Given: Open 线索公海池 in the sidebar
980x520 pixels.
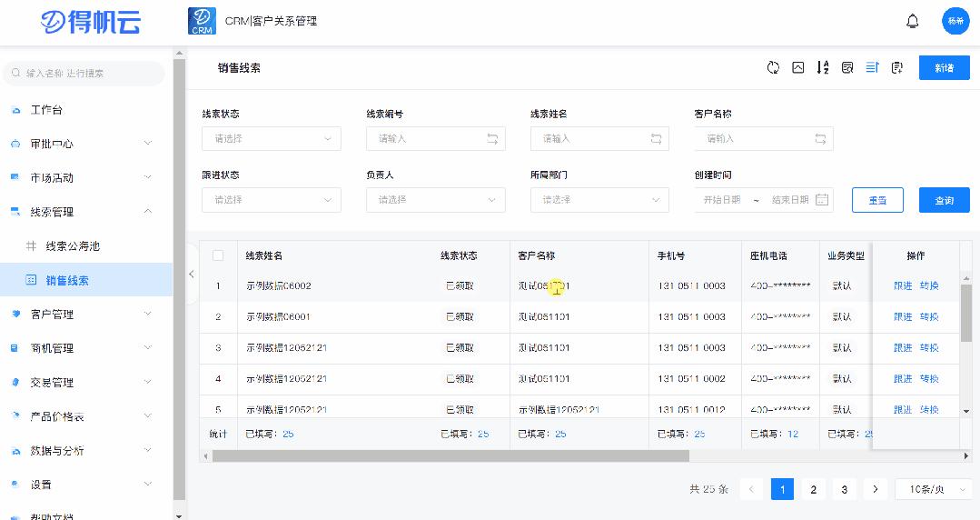Looking at the screenshot, I should click(86, 246).
